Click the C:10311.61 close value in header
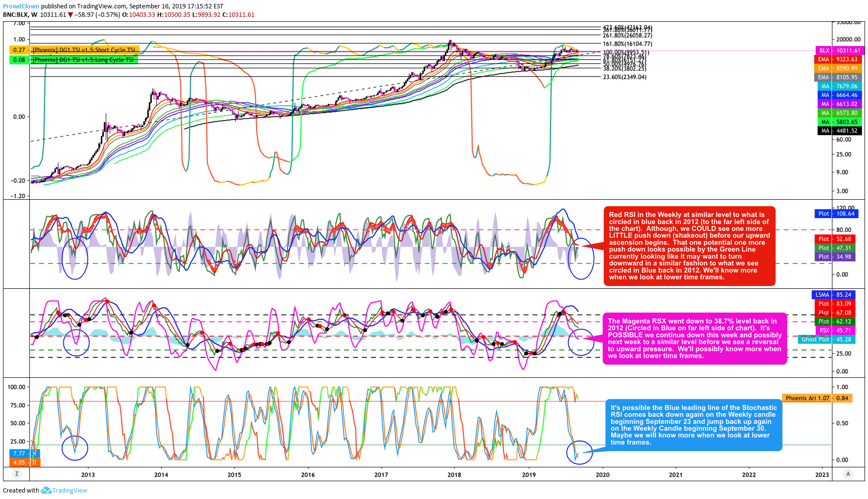The width and height of the screenshot is (868, 499). tap(238, 15)
